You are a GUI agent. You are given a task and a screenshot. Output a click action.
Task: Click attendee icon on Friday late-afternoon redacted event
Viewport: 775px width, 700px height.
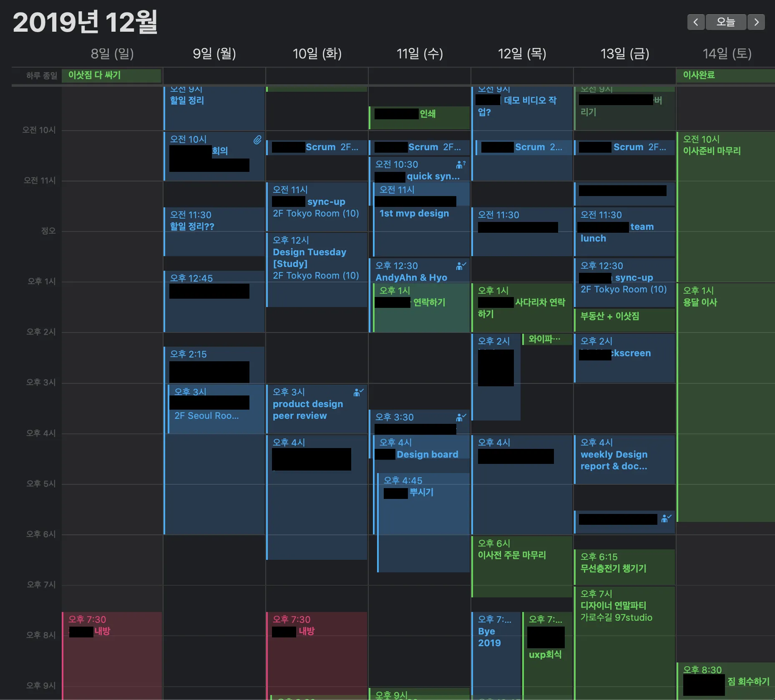666,519
